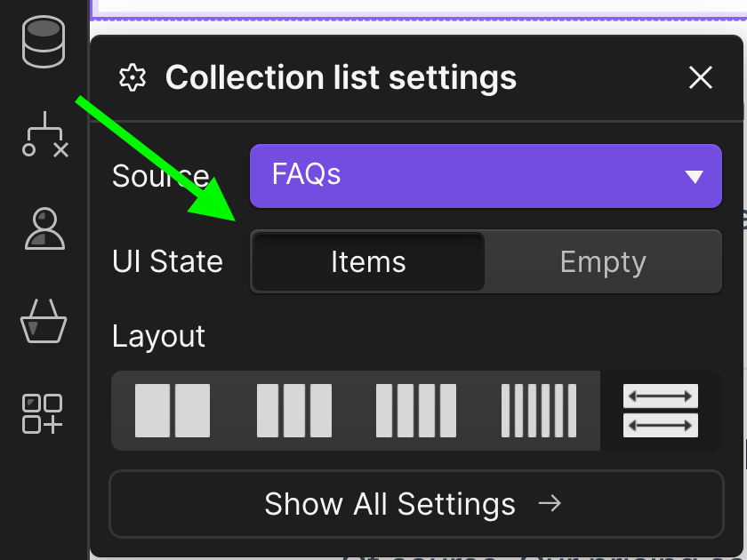Select the two-column layout option
The width and height of the screenshot is (747, 560).
[x=173, y=411]
